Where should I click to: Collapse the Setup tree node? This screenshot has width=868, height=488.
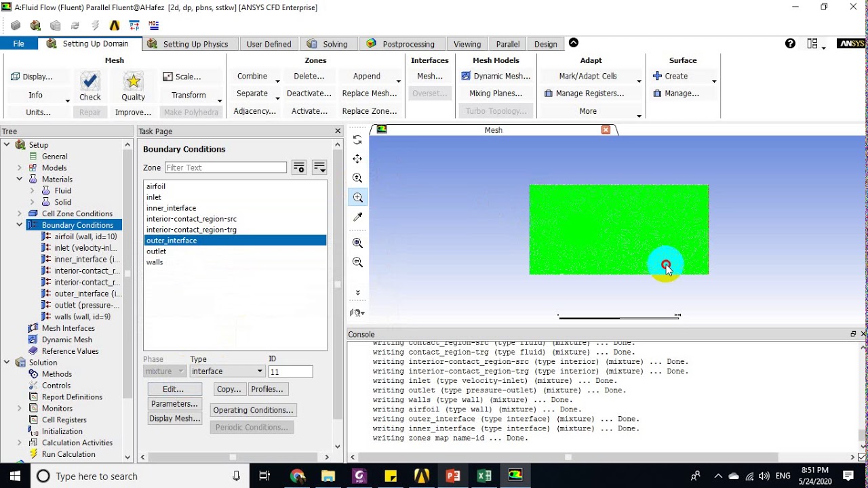click(x=7, y=144)
